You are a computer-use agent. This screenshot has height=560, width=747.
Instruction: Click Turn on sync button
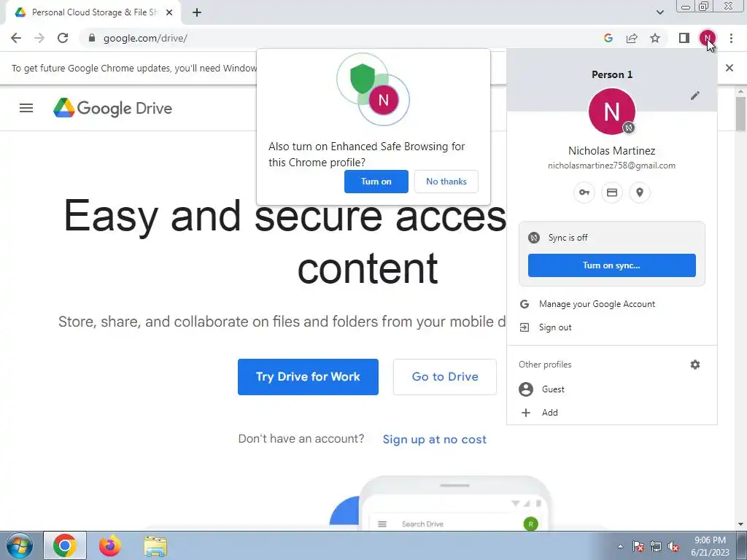[x=612, y=265]
